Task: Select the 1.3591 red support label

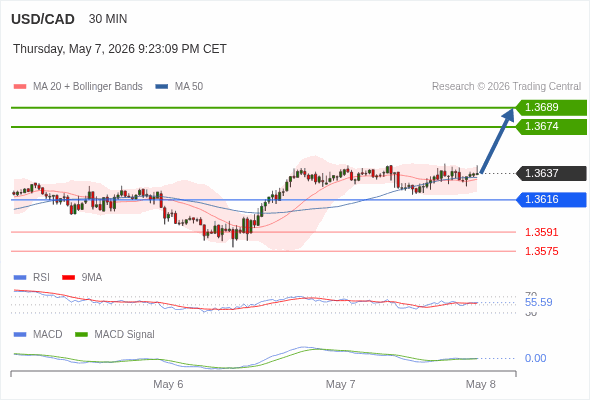Action: coord(541,232)
